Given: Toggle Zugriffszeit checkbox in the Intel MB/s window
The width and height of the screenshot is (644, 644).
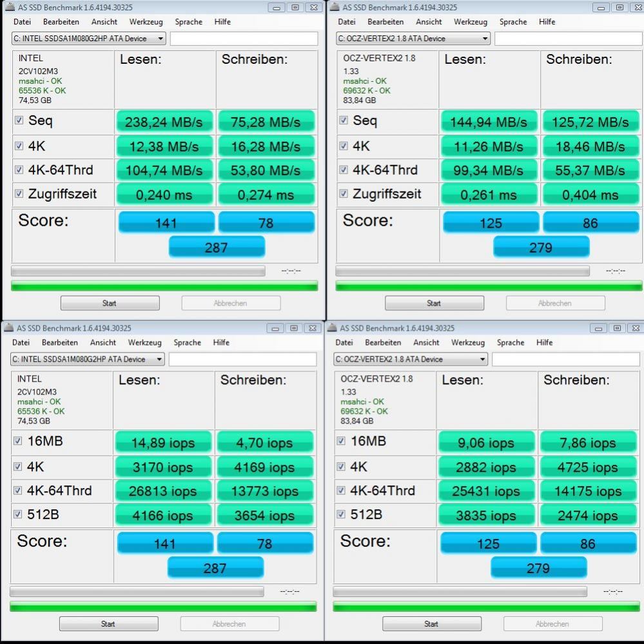Looking at the screenshot, I should tap(19, 193).
